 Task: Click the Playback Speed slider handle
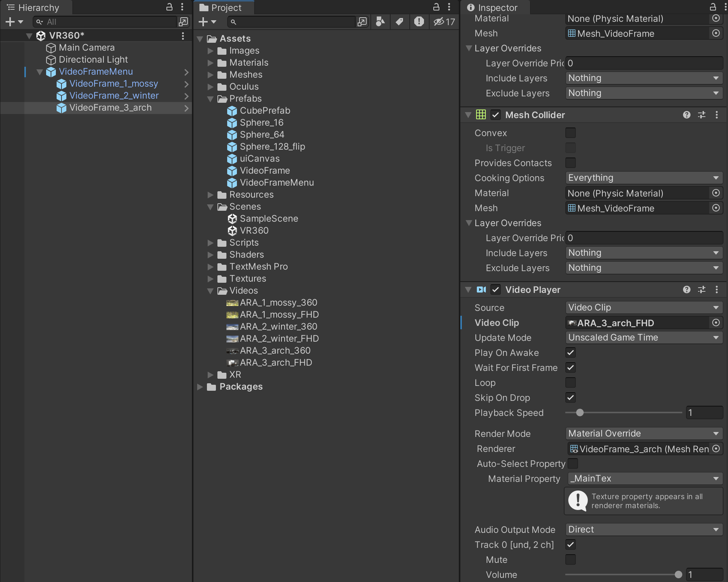[x=580, y=413]
